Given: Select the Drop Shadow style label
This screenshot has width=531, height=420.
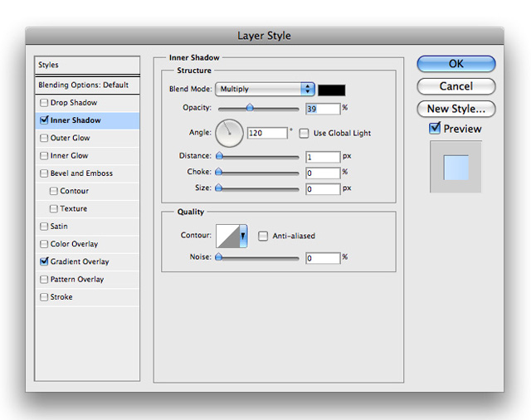Looking at the screenshot, I should 74,103.
